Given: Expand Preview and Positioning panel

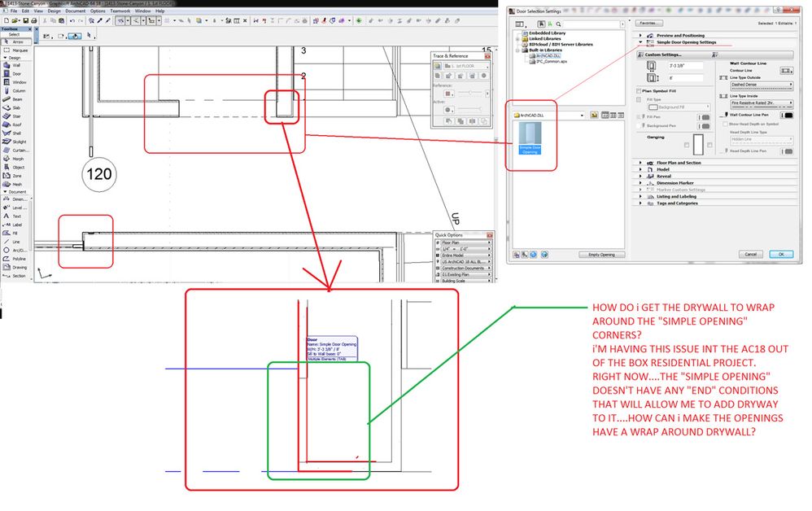Looking at the screenshot, I should pyautogui.click(x=640, y=35).
